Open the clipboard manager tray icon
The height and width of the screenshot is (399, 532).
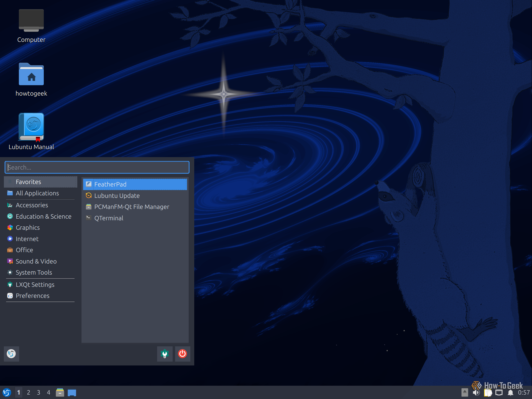tap(488, 393)
